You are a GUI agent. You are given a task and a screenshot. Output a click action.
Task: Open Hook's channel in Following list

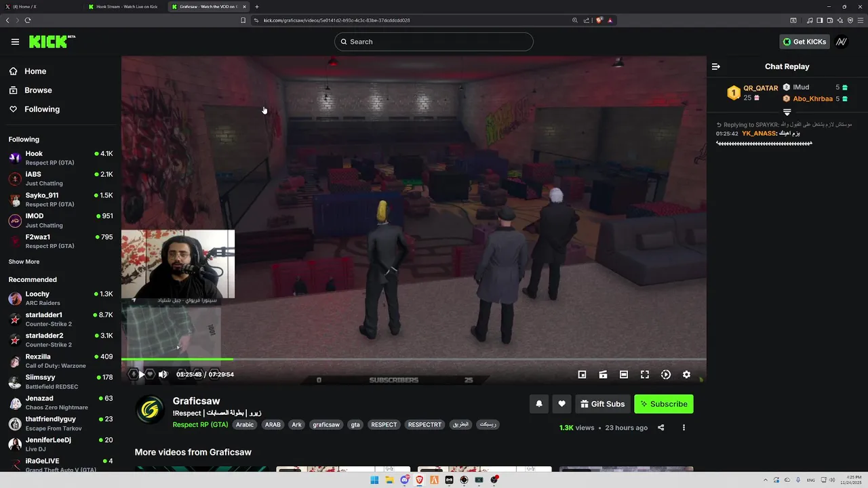click(x=60, y=158)
